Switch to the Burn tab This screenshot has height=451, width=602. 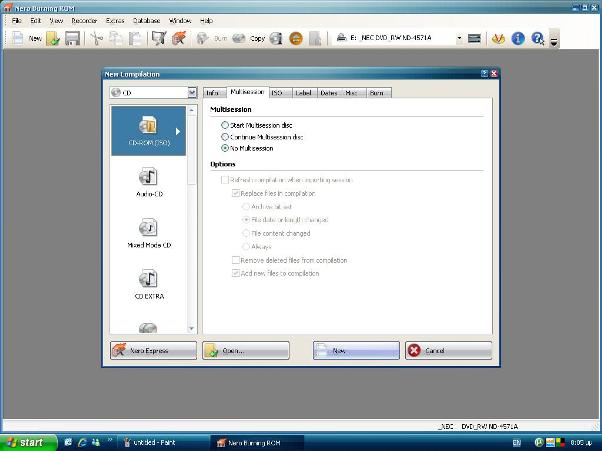379,93
